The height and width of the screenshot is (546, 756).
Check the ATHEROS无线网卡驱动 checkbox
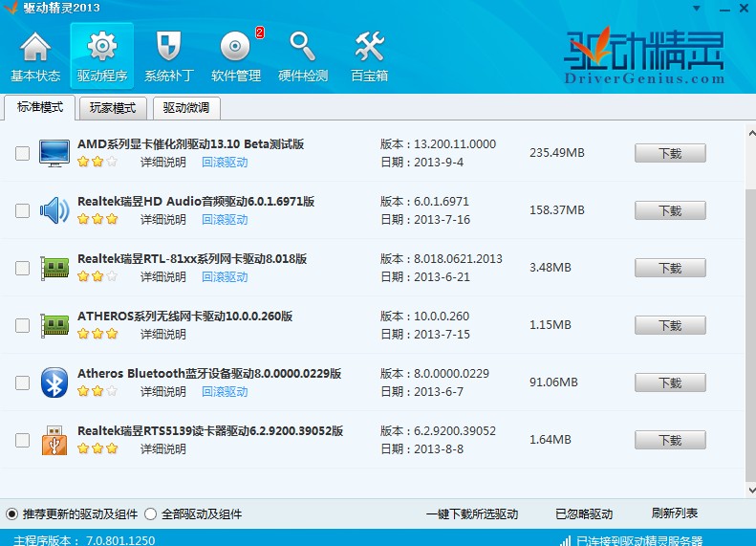(22, 325)
